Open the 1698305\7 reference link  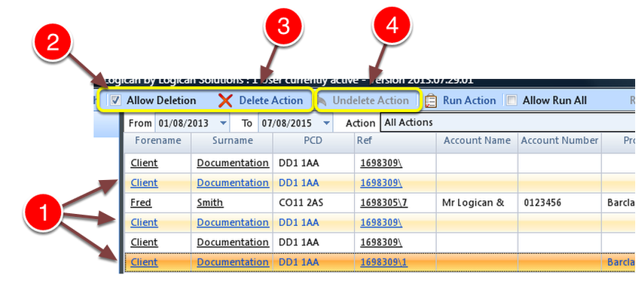[x=384, y=203]
